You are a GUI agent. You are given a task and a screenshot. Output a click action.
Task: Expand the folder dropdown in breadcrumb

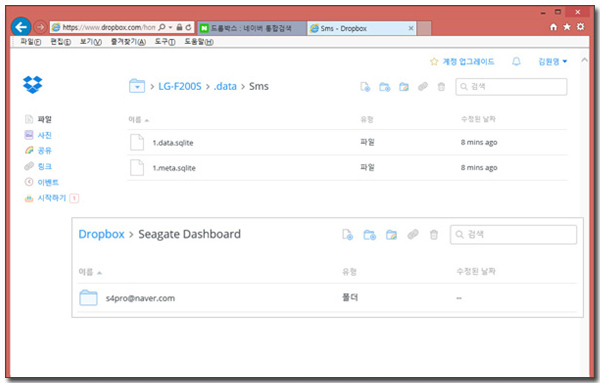(x=137, y=86)
